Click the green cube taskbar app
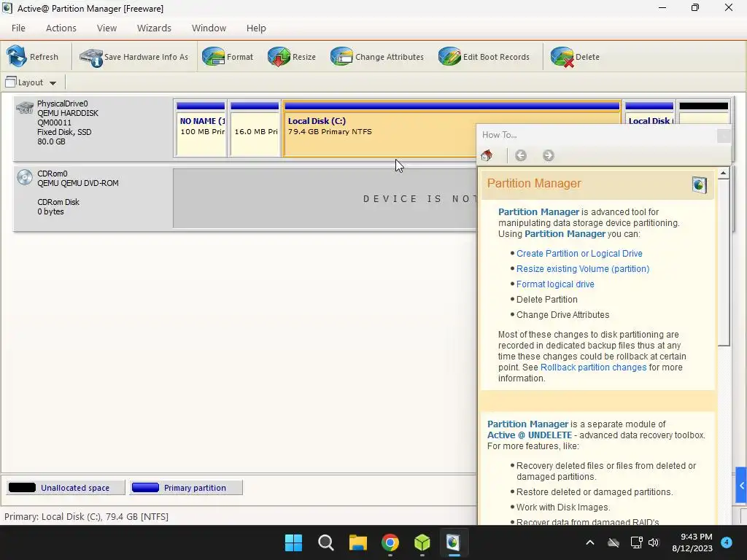This screenshot has width=747, height=560. [422, 542]
